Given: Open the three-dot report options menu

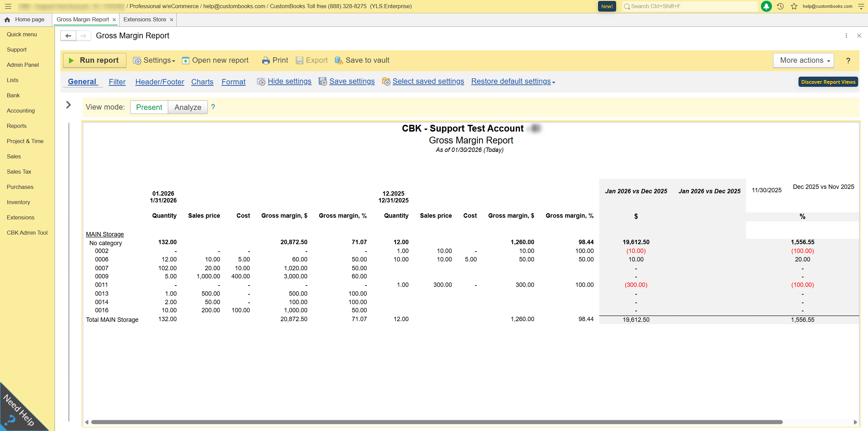Looking at the screenshot, I should [846, 36].
